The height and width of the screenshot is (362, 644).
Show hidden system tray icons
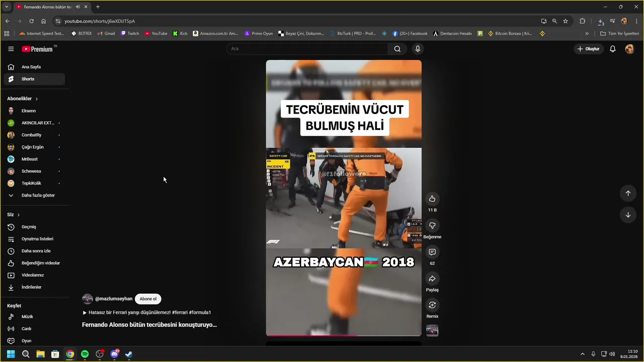pyautogui.click(x=583, y=354)
